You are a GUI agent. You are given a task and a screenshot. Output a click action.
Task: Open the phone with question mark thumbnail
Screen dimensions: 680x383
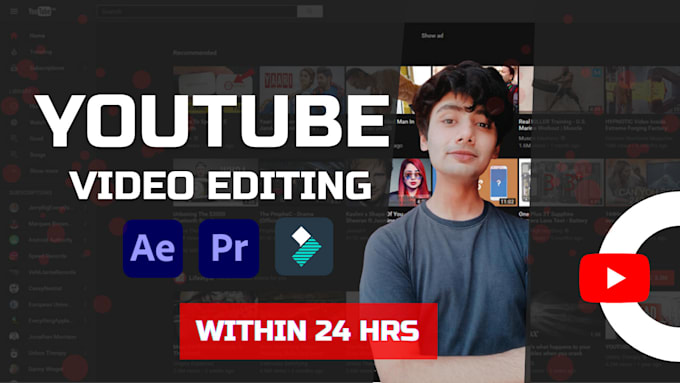[499, 182]
